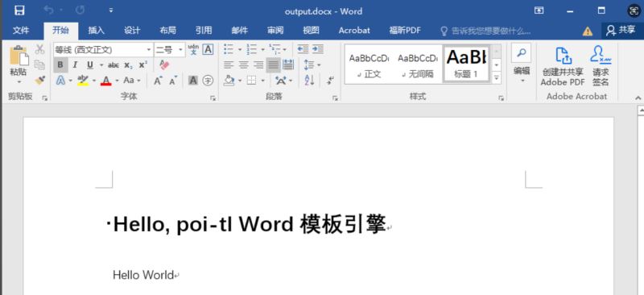Apply distributed alignment

pos(288,64)
